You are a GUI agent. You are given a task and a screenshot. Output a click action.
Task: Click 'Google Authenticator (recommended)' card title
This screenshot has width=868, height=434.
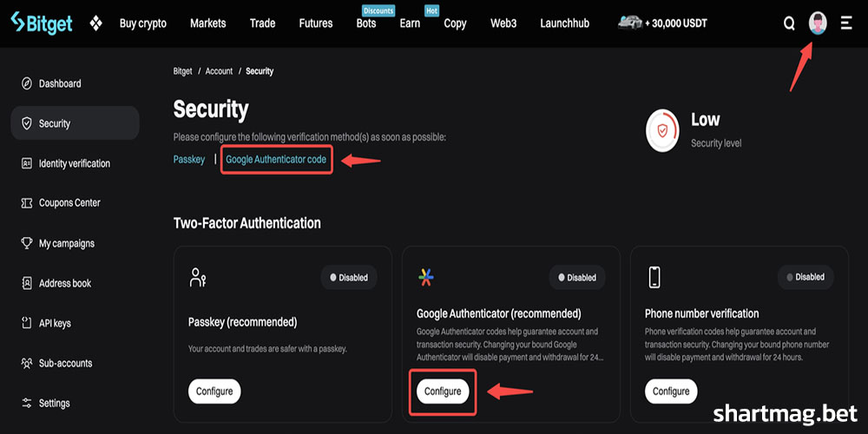[x=499, y=314]
